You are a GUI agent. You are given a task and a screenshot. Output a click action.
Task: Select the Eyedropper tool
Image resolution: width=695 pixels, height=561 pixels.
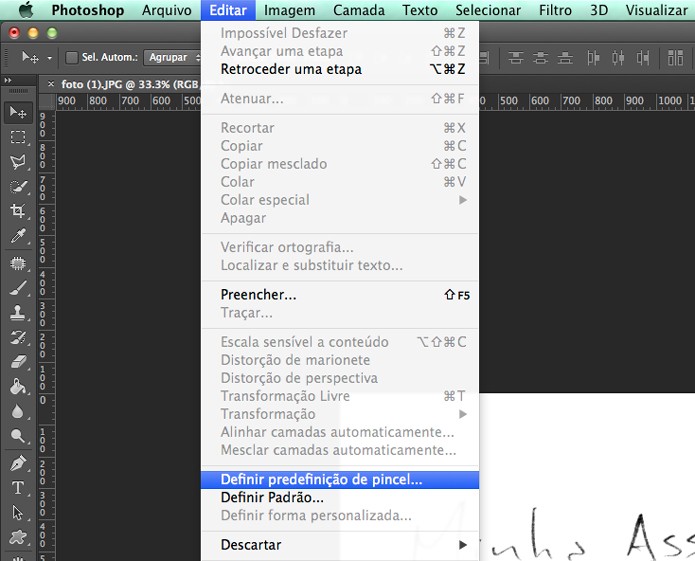point(18,236)
